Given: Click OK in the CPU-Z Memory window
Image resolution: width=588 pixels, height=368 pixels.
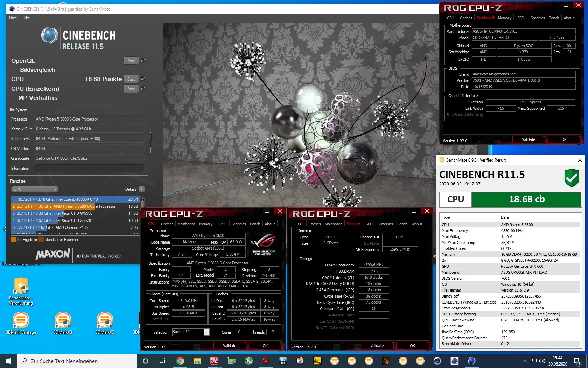Looking at the screenshot, I should pos(413,346).
